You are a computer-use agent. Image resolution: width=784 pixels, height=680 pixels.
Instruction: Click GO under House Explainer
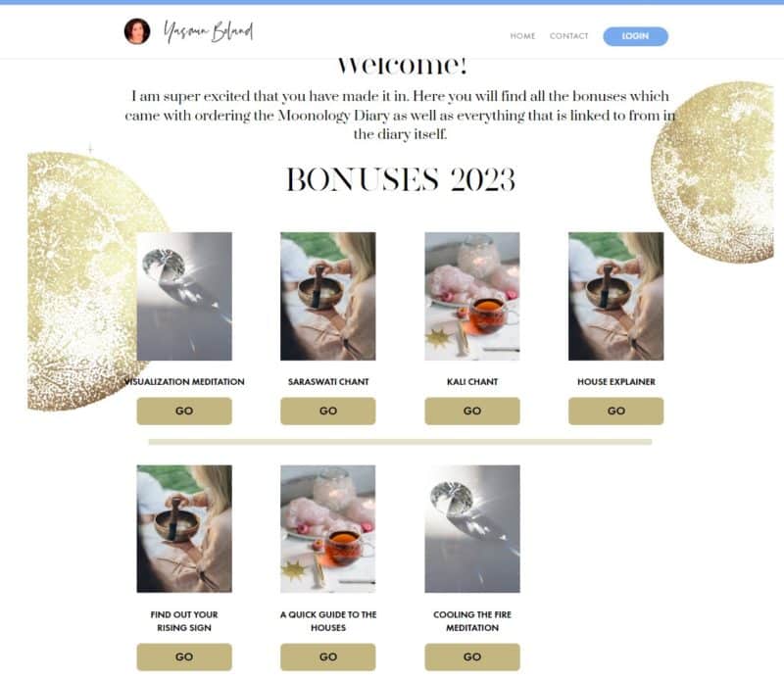616,411
